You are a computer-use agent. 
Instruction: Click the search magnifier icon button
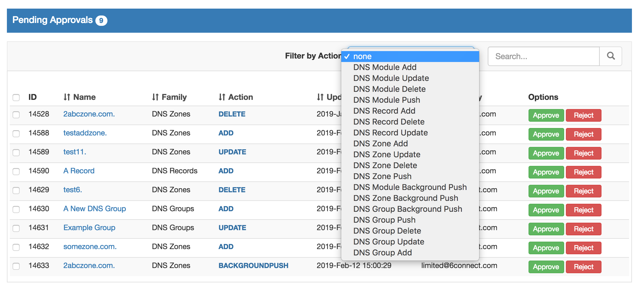point(611,56)
